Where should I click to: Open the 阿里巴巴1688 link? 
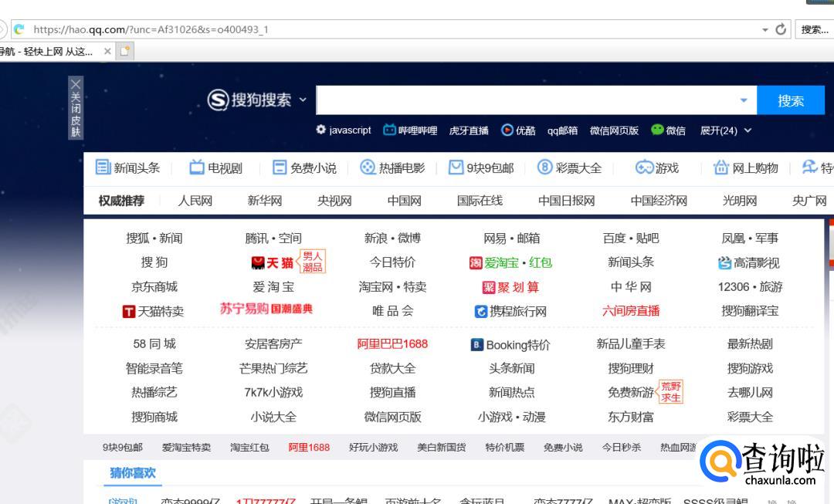pos(392,344)
